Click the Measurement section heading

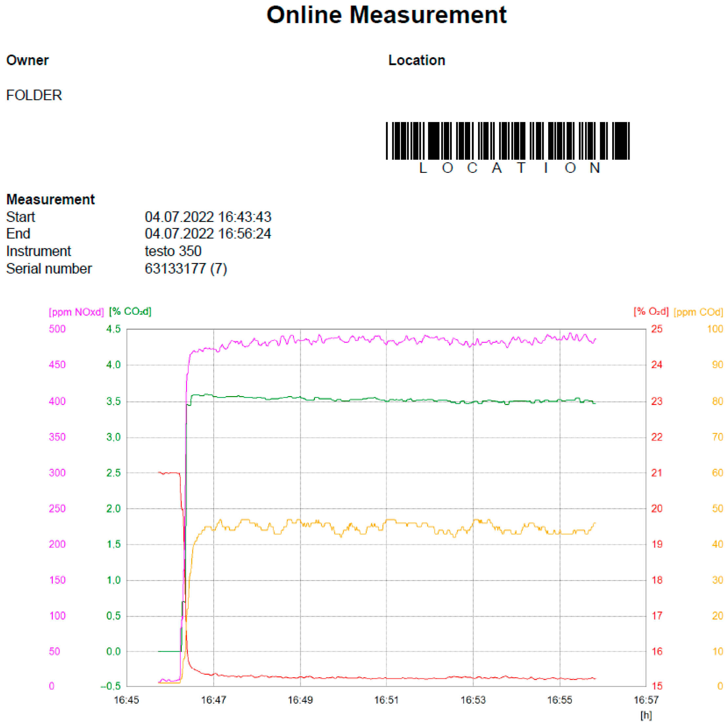pos(51,199)
